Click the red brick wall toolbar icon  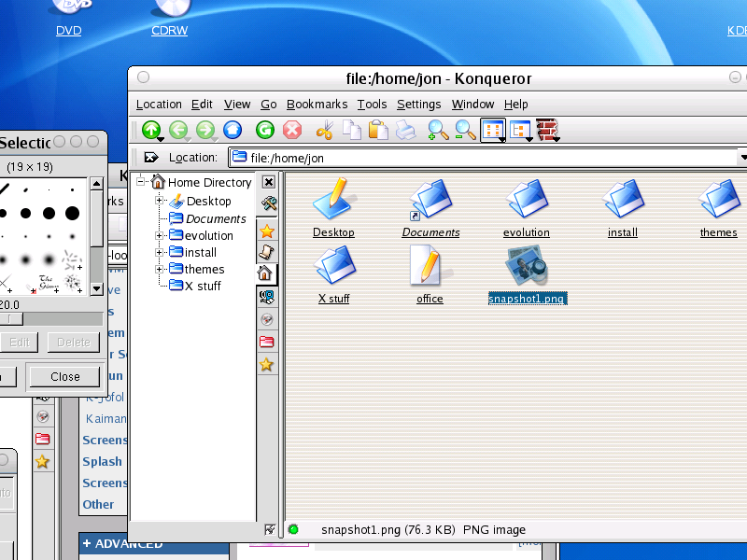click(547, 130)
